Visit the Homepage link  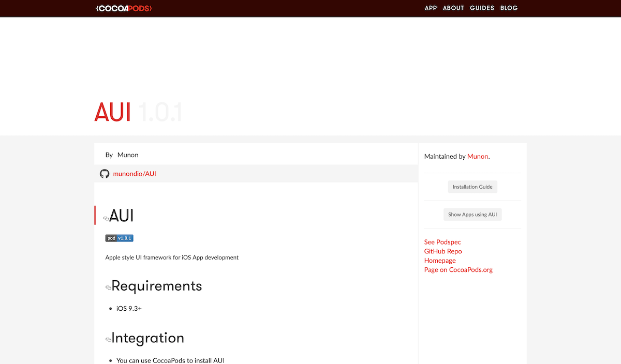[x=440, y=261]
